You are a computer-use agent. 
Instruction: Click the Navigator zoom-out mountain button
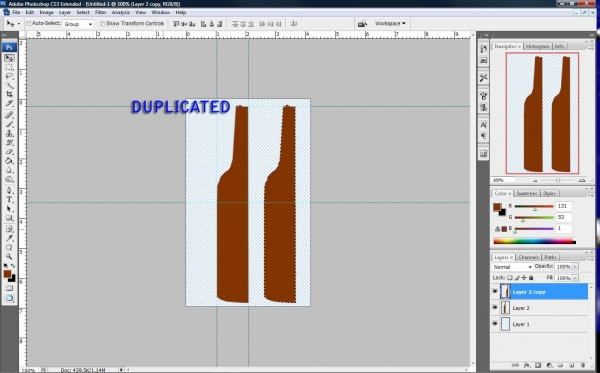pyautogui.click(x=535, y=180)
